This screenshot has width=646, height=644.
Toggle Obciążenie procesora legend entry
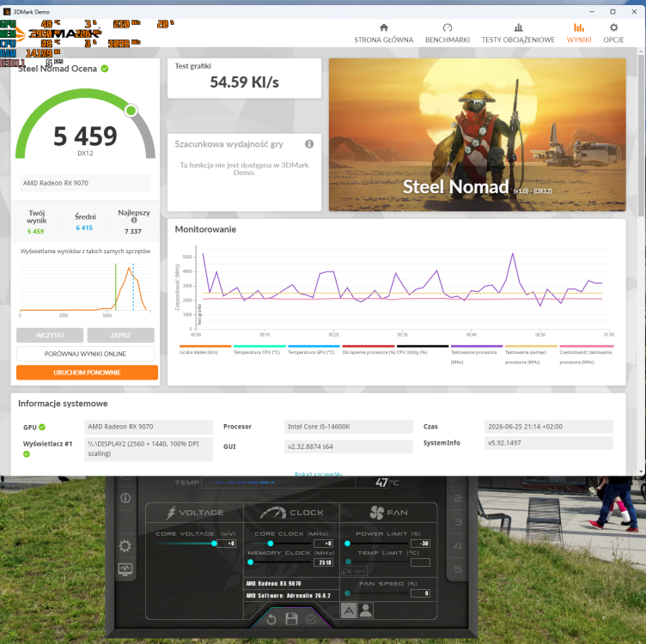[x=368, y=350]
